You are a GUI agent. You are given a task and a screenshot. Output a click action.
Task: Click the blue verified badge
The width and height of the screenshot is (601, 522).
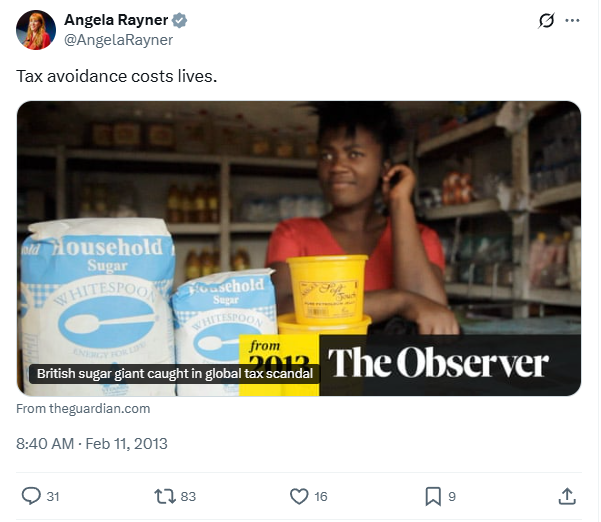click(179, 20)
